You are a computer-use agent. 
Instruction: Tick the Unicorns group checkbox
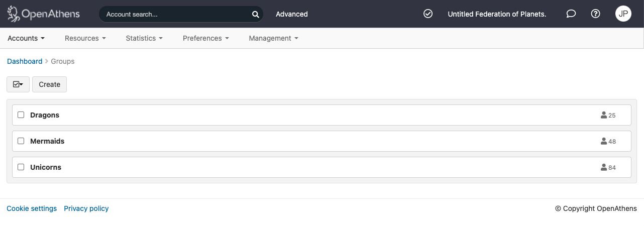[x=21, y=167]
